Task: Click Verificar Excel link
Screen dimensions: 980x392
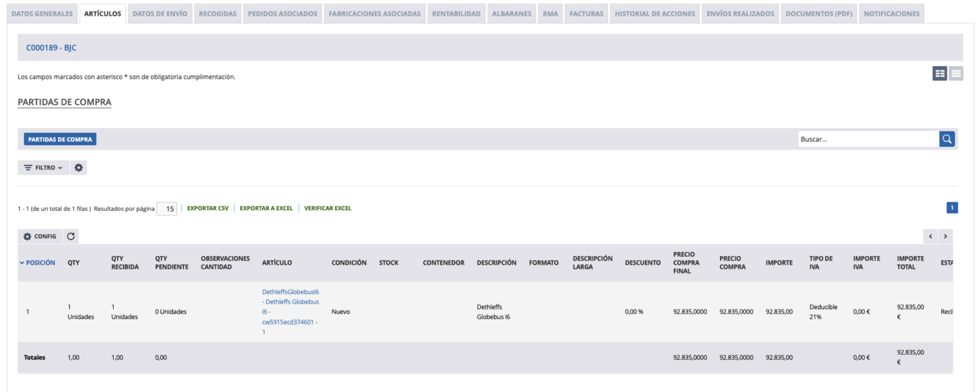Action: pyautogui.click(x=327, y=208)
